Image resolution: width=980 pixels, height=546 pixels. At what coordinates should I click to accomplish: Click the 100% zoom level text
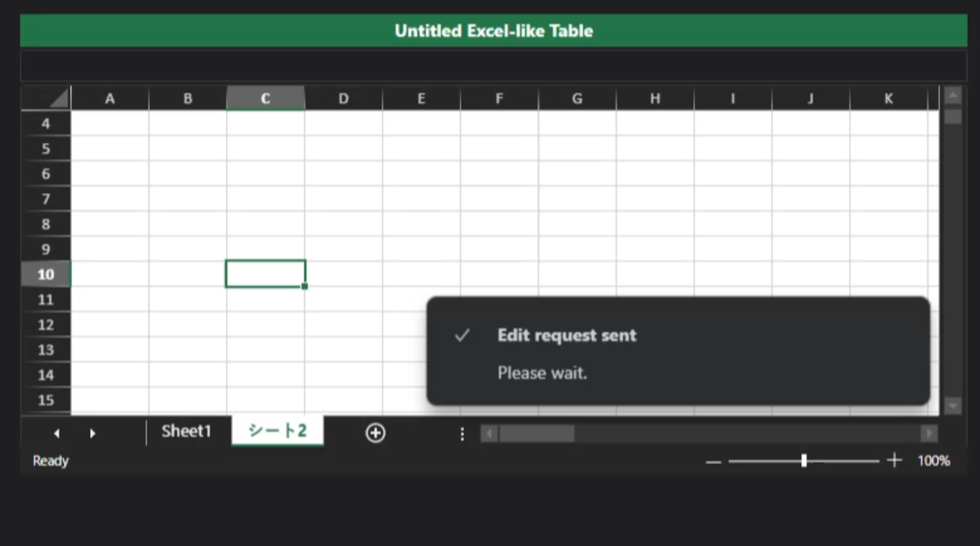tap(934, 461)
